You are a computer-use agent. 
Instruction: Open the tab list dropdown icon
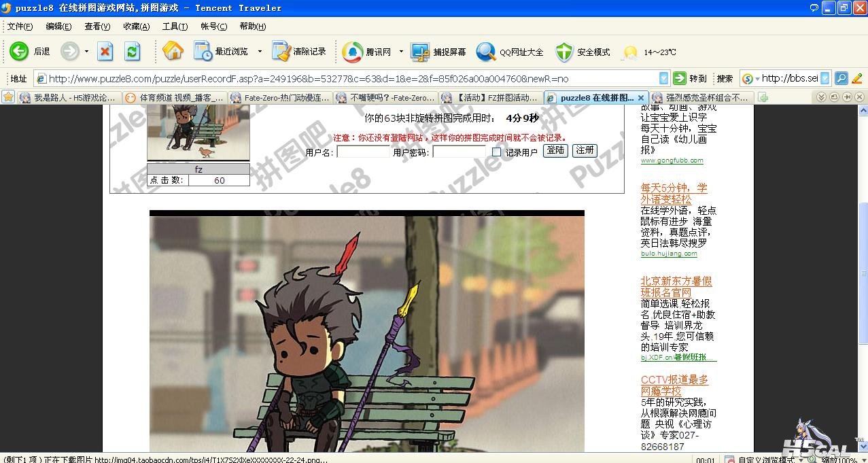pos(822,97)
